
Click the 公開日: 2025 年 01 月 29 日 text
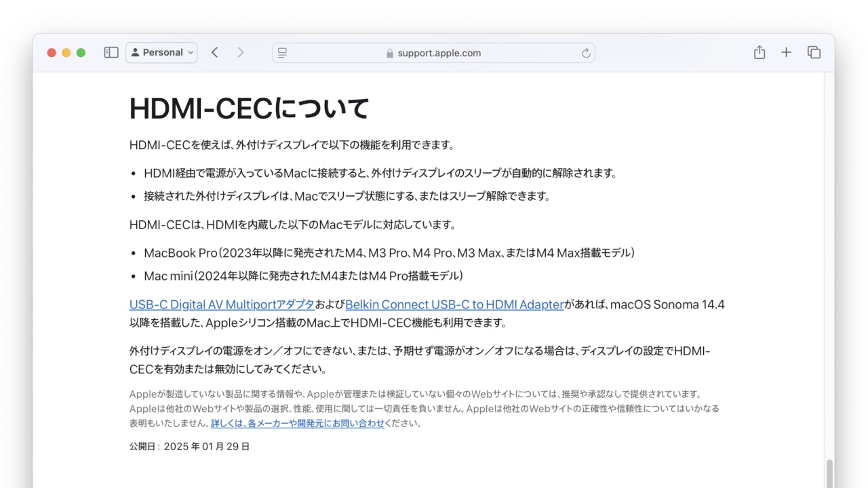(190, 447)
